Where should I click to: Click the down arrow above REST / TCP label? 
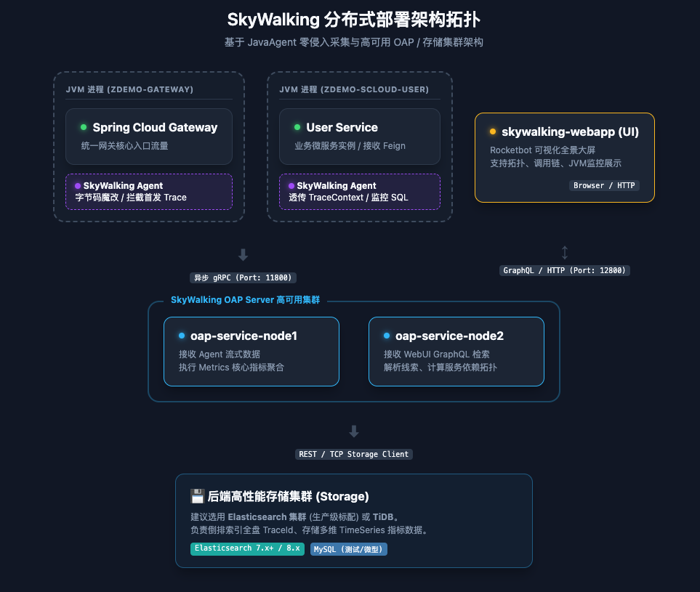click(354, 431)
